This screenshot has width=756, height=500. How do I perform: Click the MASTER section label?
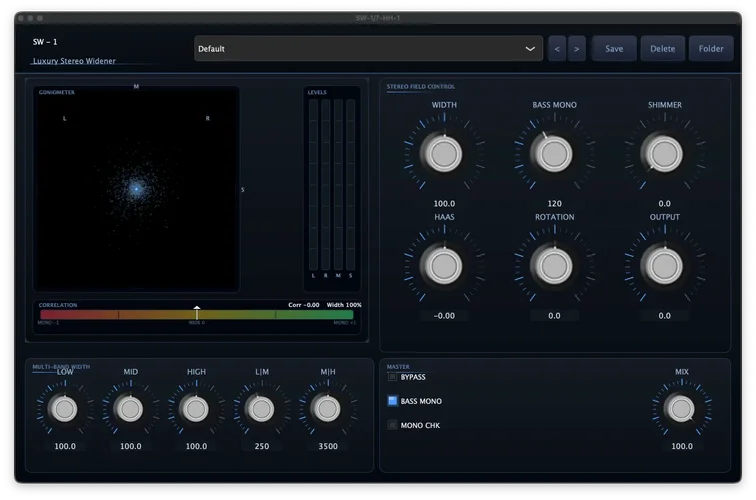[398, 367]
